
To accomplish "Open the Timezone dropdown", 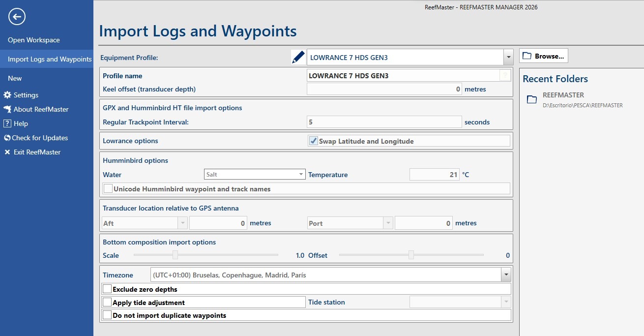I will [507, 274].
